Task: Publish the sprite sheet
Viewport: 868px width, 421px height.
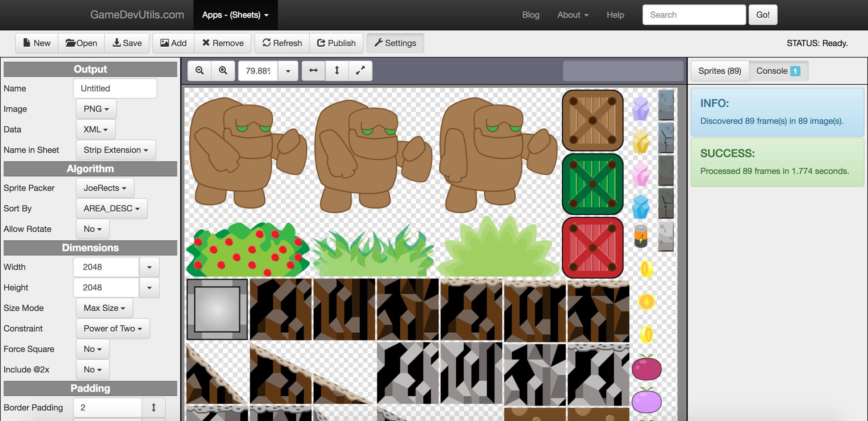Action: 336,43
